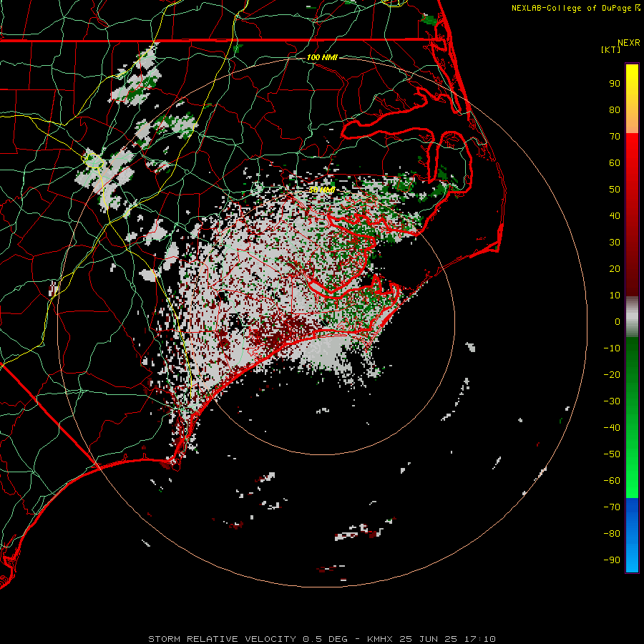The image size is (644, 644).
Task: Click the positive 40 value on velocity scale
Action: click(x=615, y=215)
